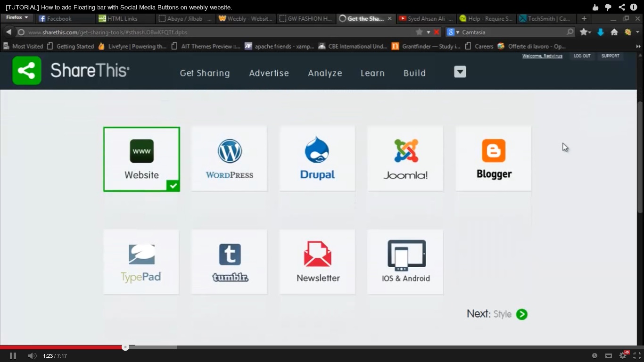Screen dimensions: 644x362
Task: Switch to Facebook browser tab
Action: (65, 18)
